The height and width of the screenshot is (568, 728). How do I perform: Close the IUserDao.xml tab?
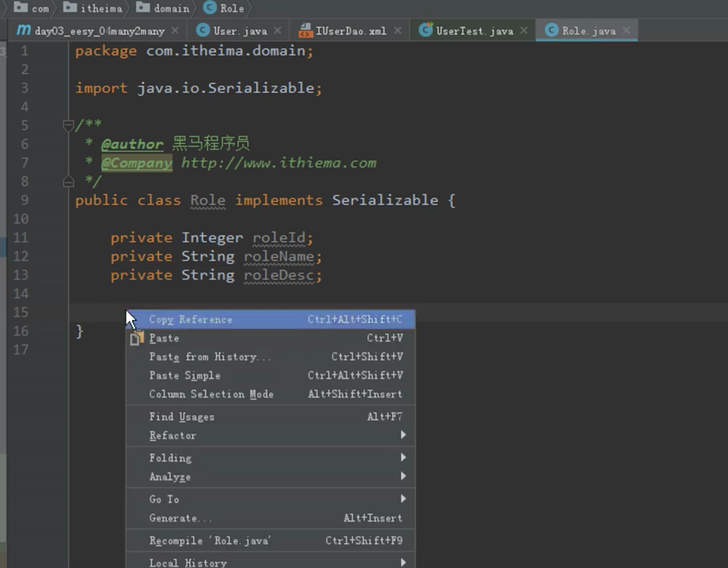(398, 30)
